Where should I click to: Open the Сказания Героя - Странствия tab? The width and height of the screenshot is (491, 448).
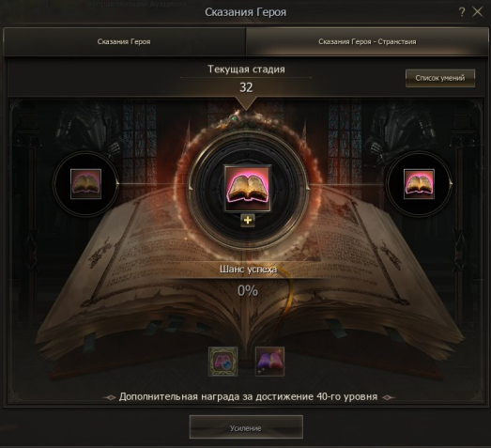tap(367, 41)
